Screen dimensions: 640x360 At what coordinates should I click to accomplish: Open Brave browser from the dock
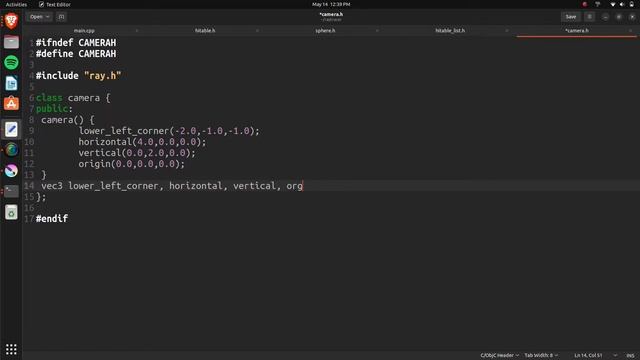(11, 21)
